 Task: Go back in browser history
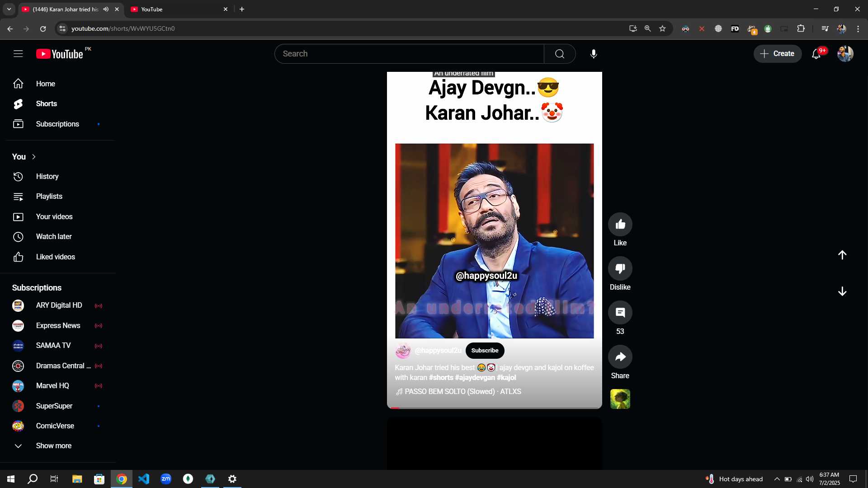[10, 28]
